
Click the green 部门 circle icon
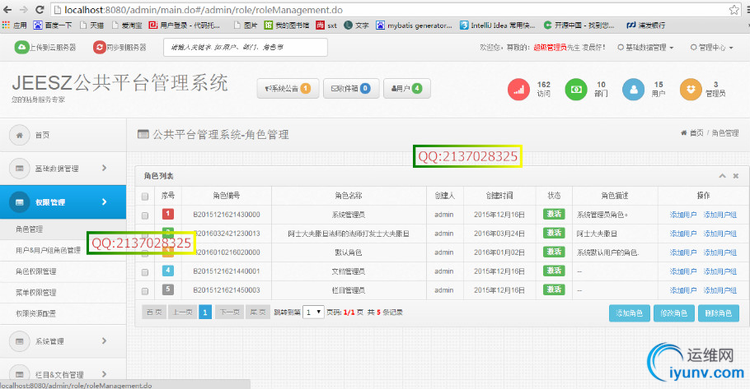pyautogui.click(x=576, y=89)
